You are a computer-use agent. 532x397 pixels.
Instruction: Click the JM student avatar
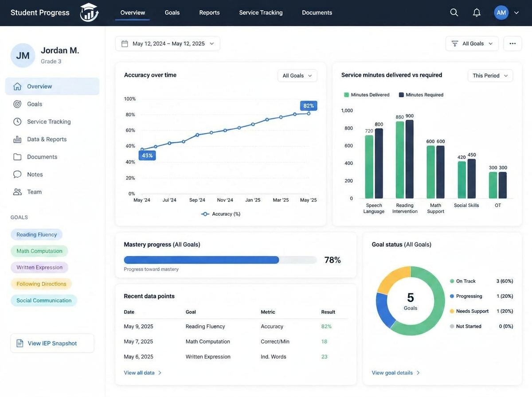coord(23,55)
